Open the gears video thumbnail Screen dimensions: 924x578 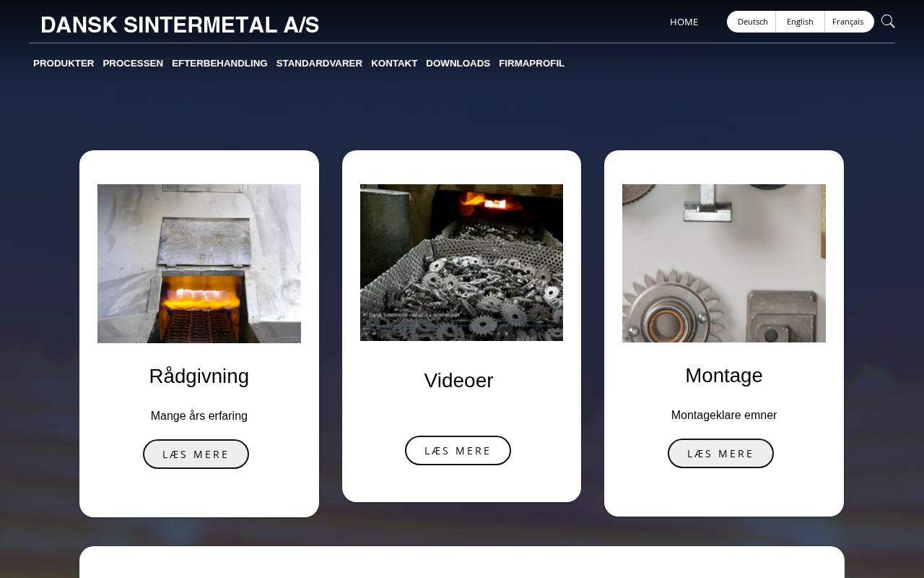click(x=461, y=262)
